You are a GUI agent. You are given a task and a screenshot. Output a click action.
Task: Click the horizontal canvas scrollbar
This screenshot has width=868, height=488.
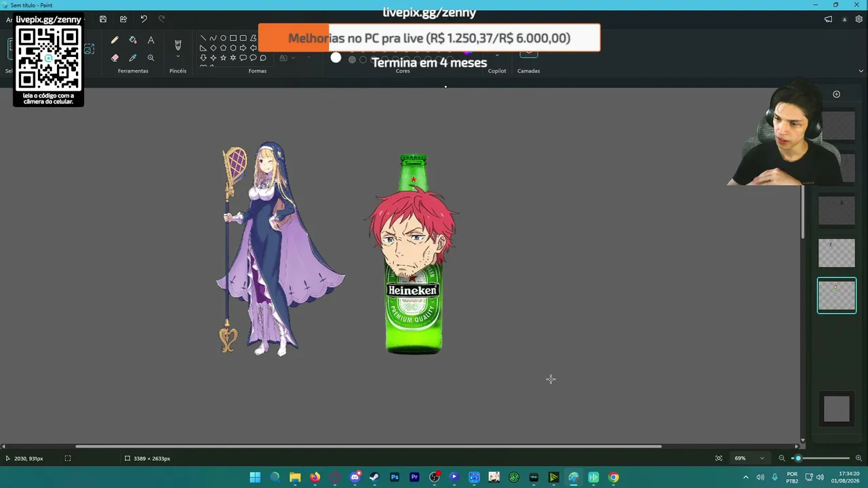tap(368, 446)
